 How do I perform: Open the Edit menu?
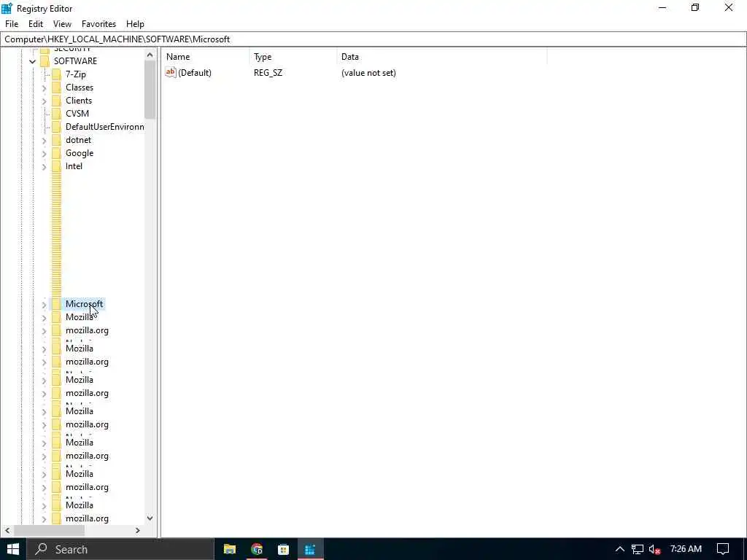[x=36, y=24]
